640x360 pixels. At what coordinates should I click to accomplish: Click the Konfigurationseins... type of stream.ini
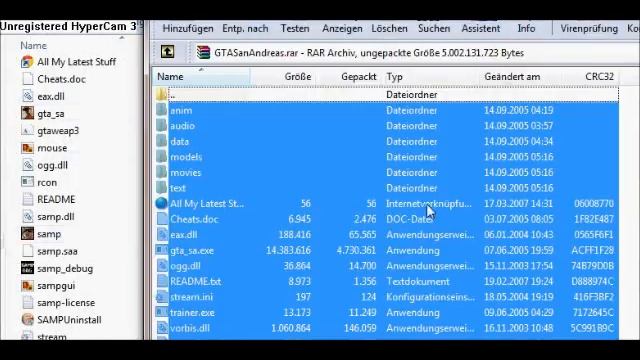tap(430, 297)
